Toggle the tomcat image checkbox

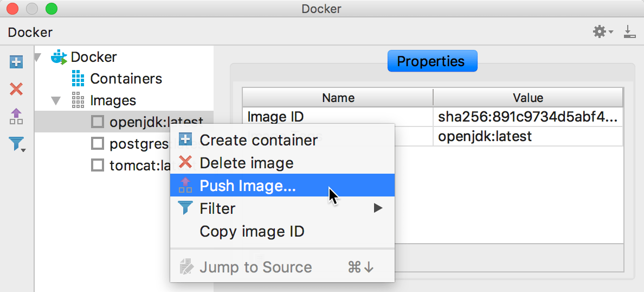pos(98,165)
